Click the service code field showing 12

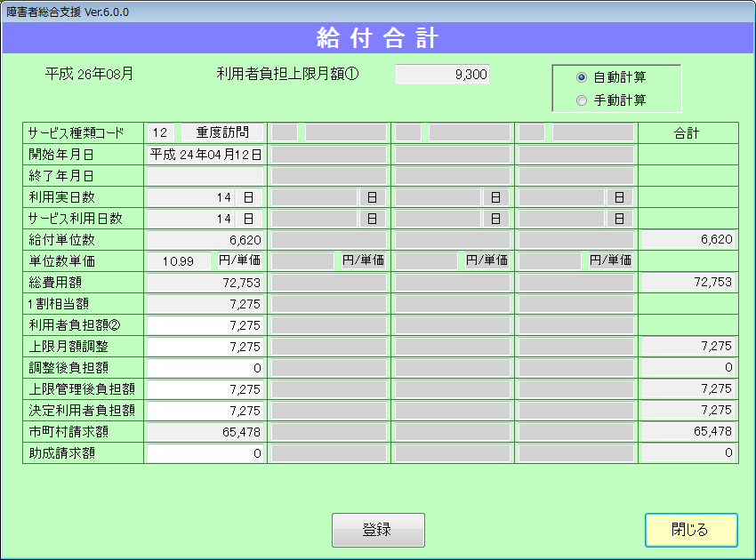coord(161,132)
